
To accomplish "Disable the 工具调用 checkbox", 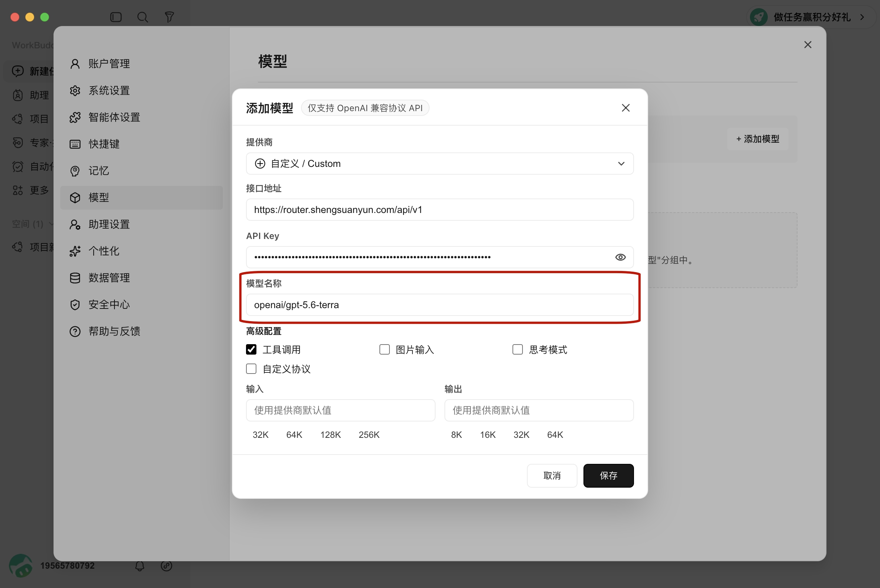I will click(x=251, y=349).
